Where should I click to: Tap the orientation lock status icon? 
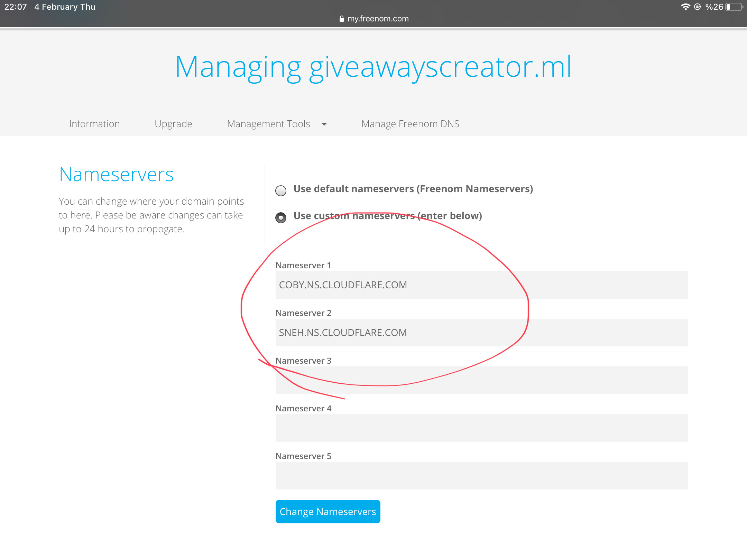click(x=698, y=7)
